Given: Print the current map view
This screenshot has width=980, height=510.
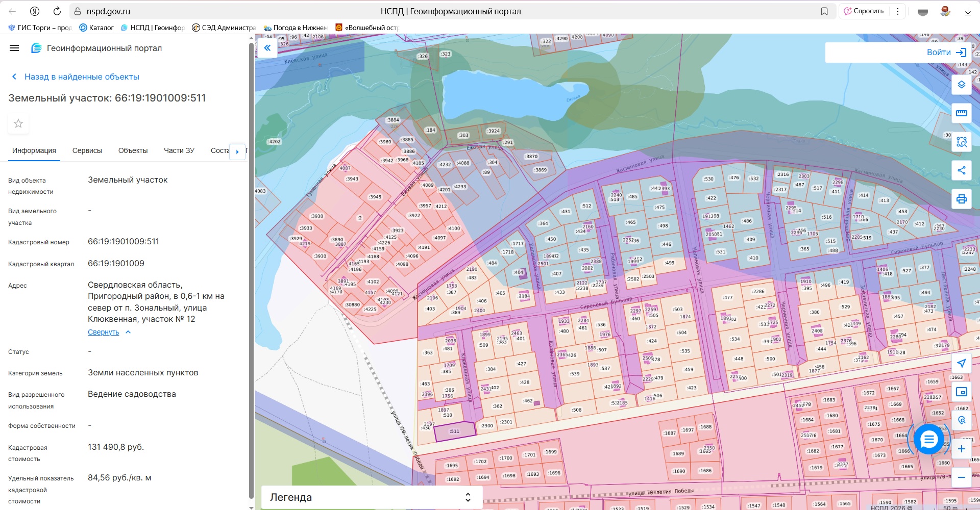Looking at the screenshot, I should 961,199.
